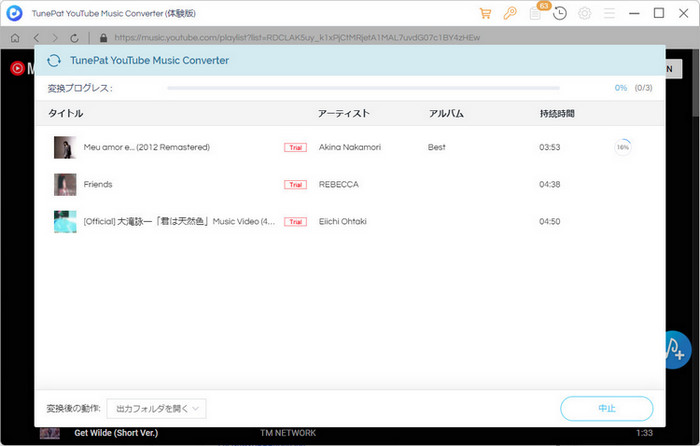Viewport: 700px width, 446px height.
Task: Click the 16% circular progress indicator
Action: 623,147
